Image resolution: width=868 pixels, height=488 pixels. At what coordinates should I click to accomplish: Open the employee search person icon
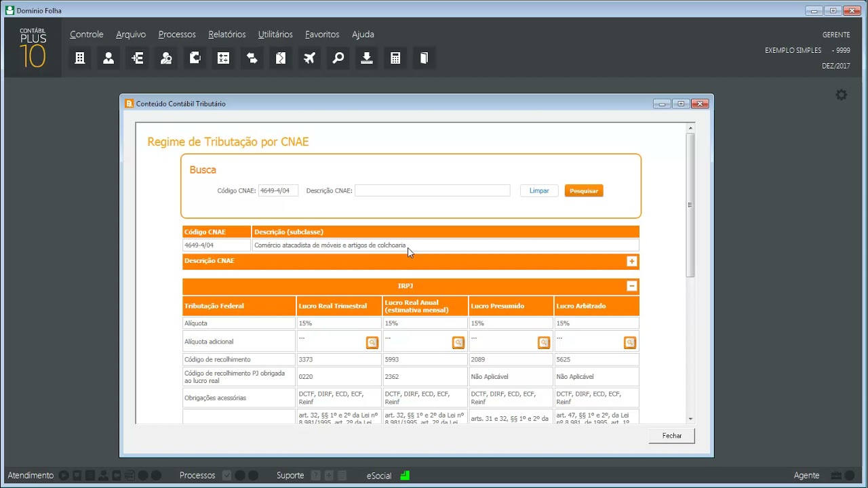[x=166, y=58]
